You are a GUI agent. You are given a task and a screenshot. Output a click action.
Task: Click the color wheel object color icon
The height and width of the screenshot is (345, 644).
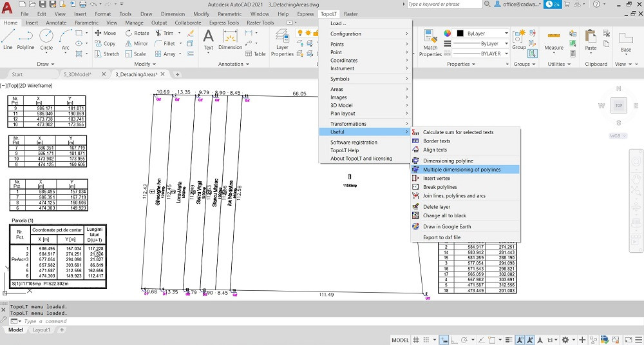(x=448, y=34)
